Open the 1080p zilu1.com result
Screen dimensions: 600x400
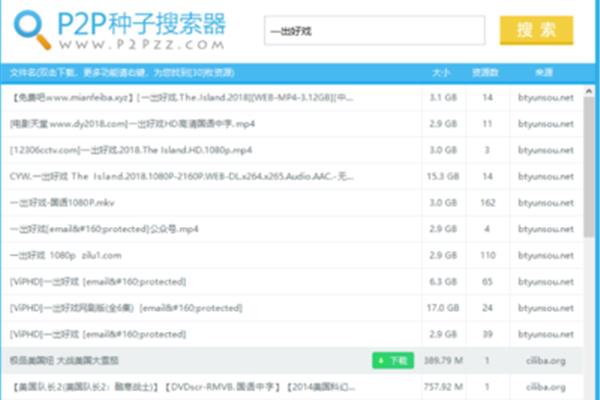[66, 255]
